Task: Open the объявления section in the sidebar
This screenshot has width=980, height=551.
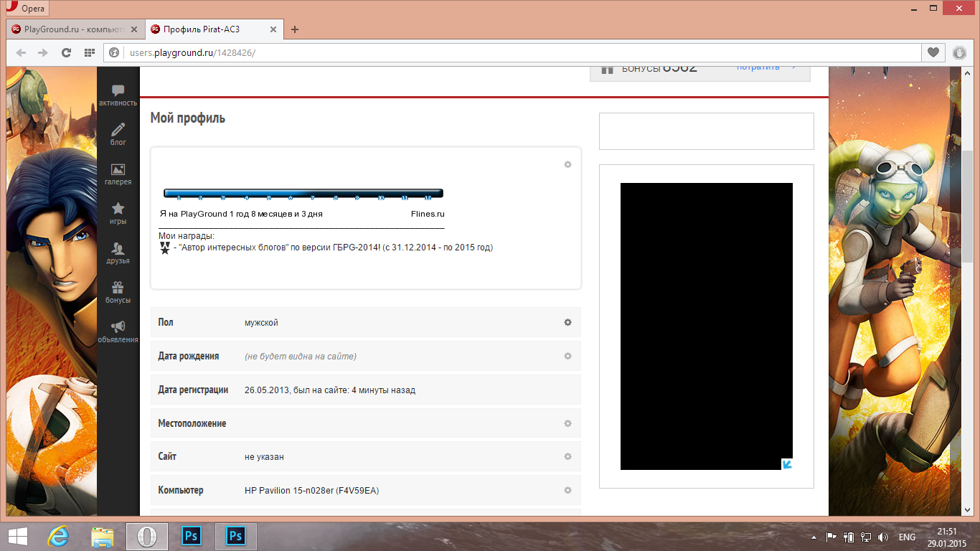Action: pyautogui.click(x=118, y=331)
